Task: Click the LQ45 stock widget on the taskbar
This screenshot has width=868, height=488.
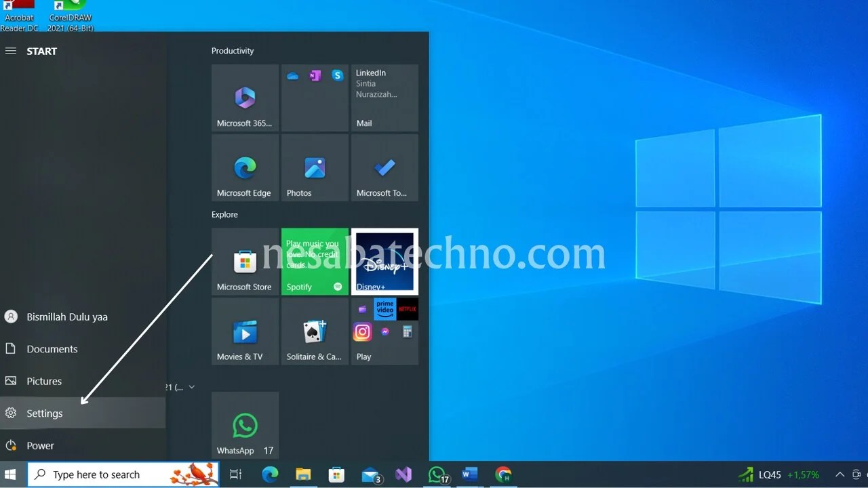Action: (779, 474)
